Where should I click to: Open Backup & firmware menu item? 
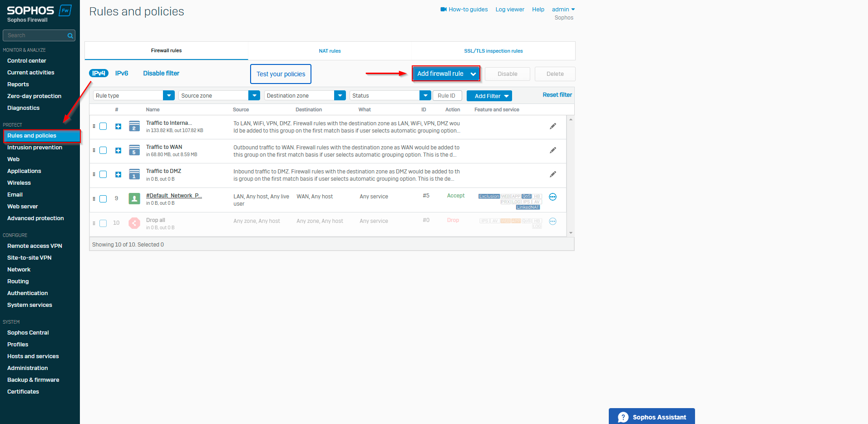pyautogui.click(x=33, y=380)
